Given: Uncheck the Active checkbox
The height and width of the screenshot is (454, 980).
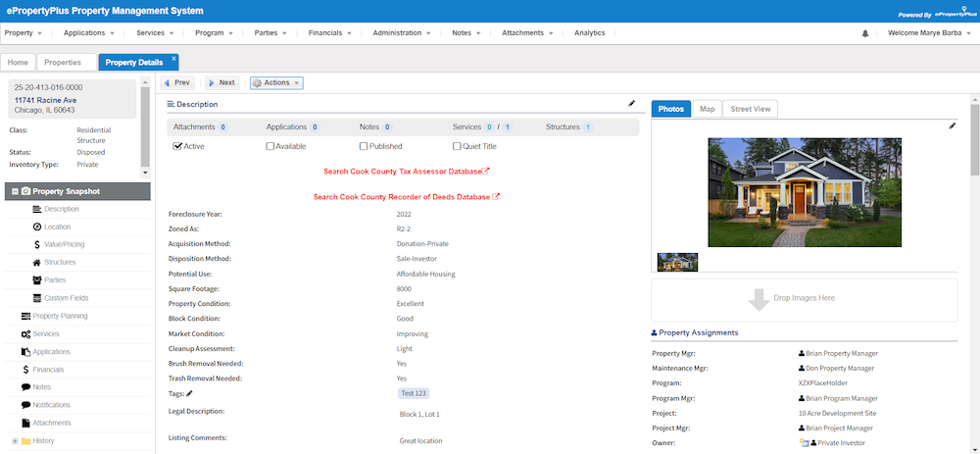Looking at the screenshot, I should (x=177, y=146).
